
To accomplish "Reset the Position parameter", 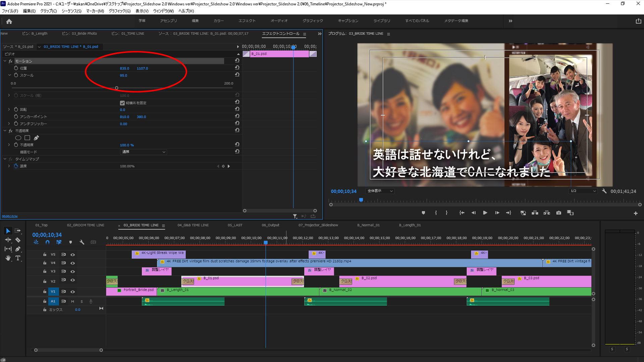I will click(237, 68).
